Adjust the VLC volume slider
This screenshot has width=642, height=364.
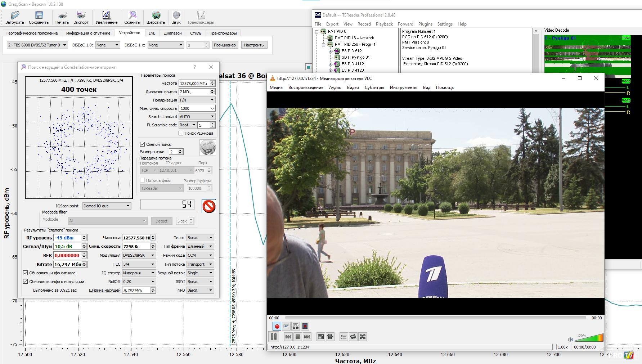pos(589,338)
